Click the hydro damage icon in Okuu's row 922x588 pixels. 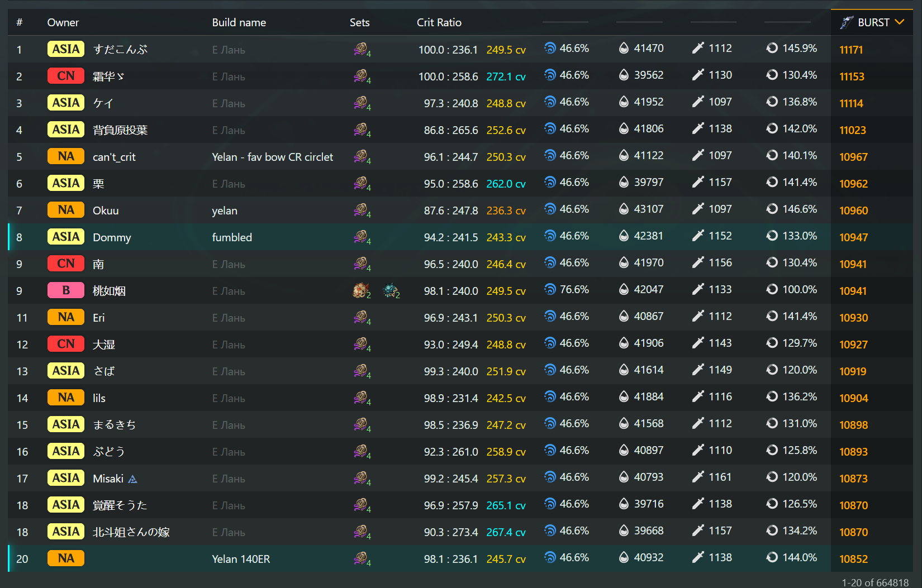[x=550, y=209]
